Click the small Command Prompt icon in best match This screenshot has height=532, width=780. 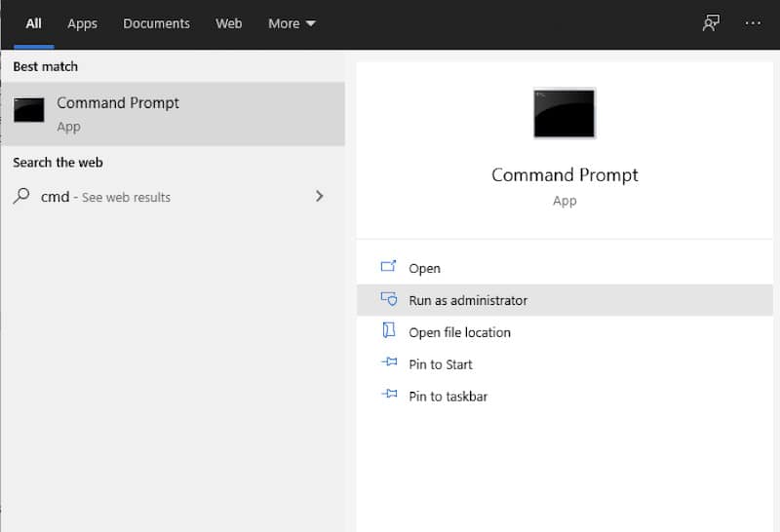tap(29, 110)
